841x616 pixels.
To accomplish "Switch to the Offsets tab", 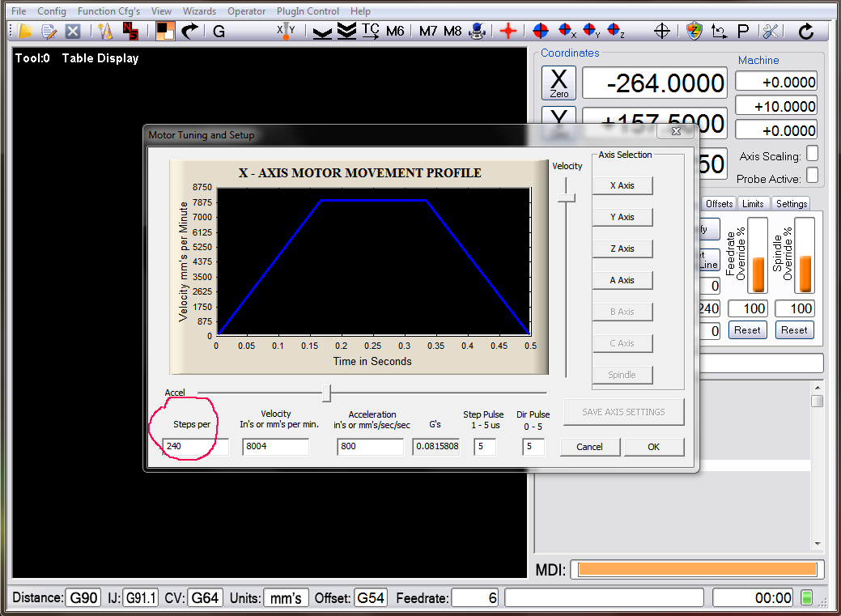I will (x=719, y=204).
